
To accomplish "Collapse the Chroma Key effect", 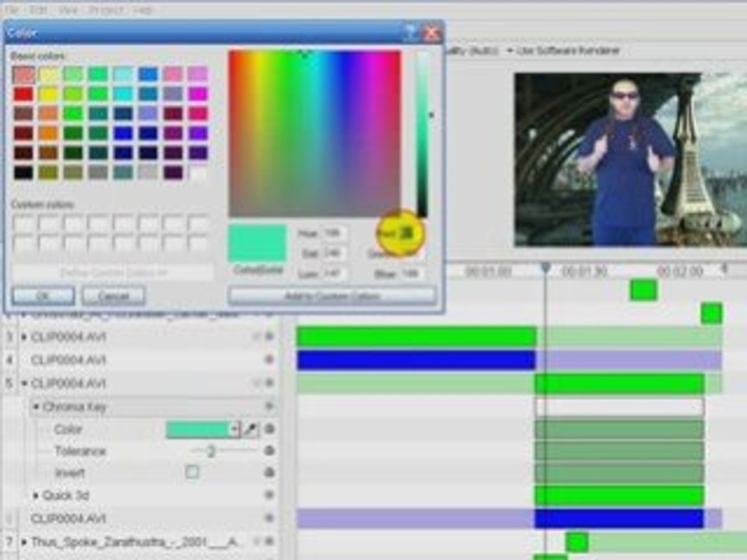I will 36,407.
